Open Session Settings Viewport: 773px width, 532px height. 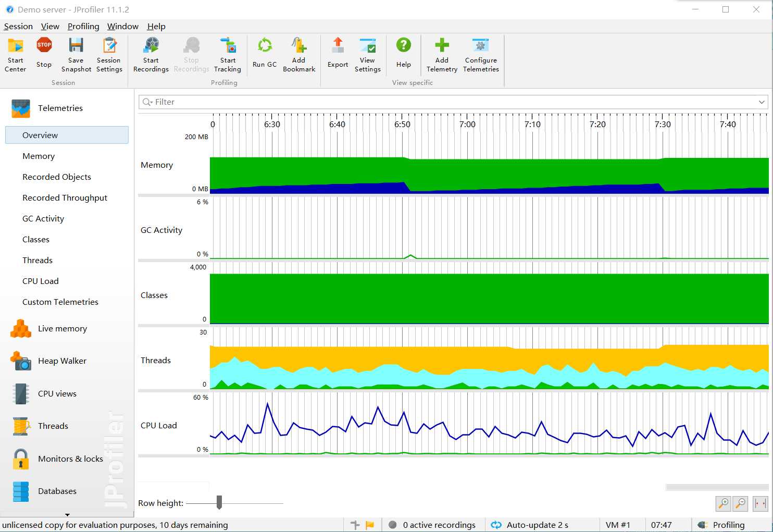tap(109, 55)
